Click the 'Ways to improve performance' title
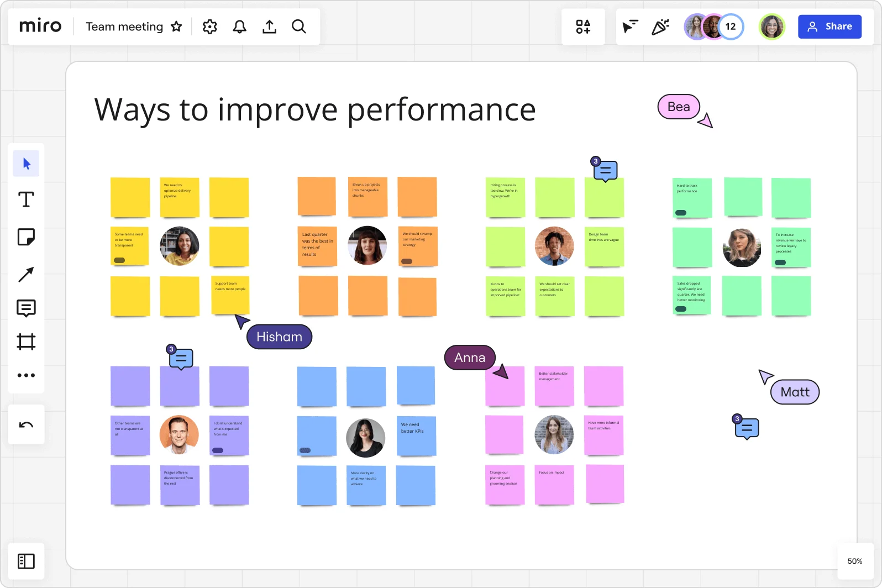Image resolution: width=882 pixels, height=588 pixels. (x=315, y=109)
